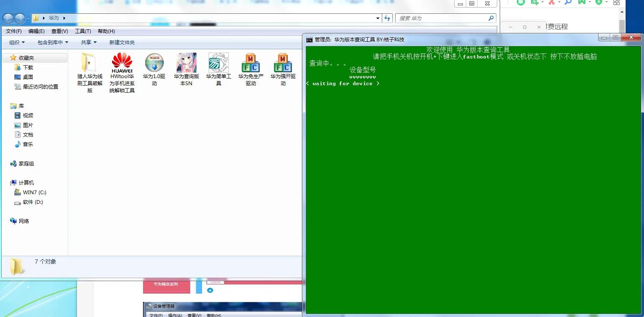644x317 pixels.
Task: Expand the arrow after 华为 in address path
Action: pos(64,18)
